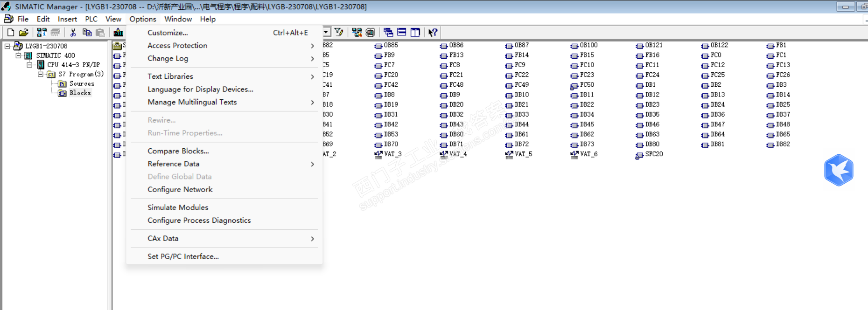Image resolution: width=868 pixels, height=310 pixels.
Task: Click the New Project toolbar icon
Action: tap(10, 32)
